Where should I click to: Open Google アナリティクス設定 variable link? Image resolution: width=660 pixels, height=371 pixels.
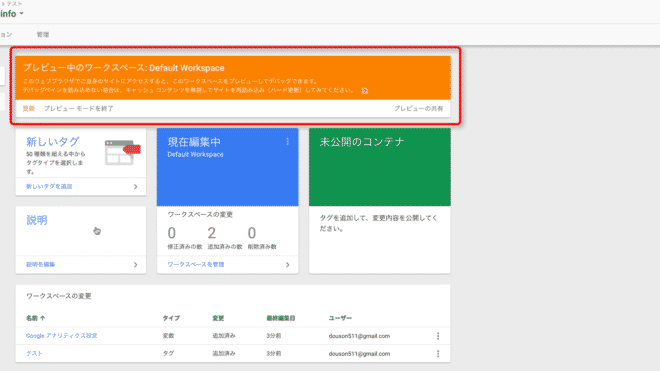(61, 336)
